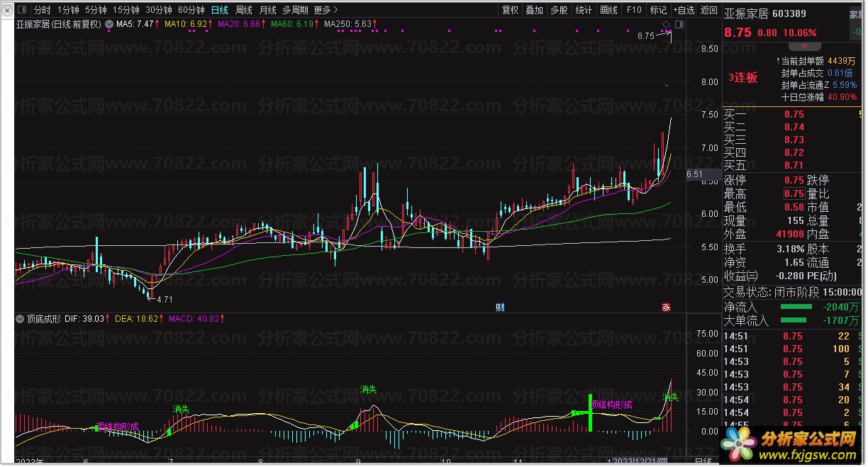Click the 顶结构形成 label near November

611,405
